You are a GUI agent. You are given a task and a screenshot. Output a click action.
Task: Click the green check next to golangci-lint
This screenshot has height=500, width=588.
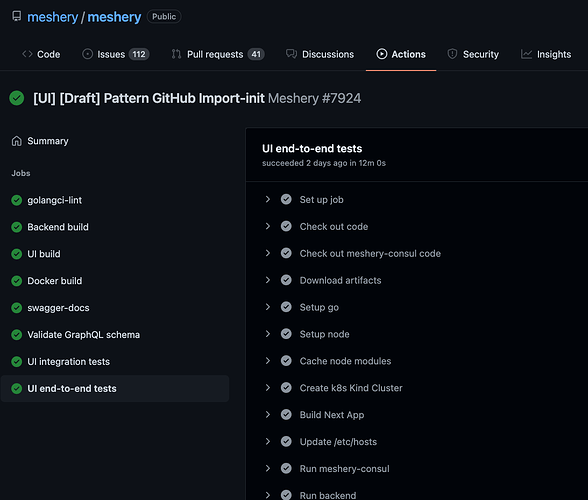16,200
